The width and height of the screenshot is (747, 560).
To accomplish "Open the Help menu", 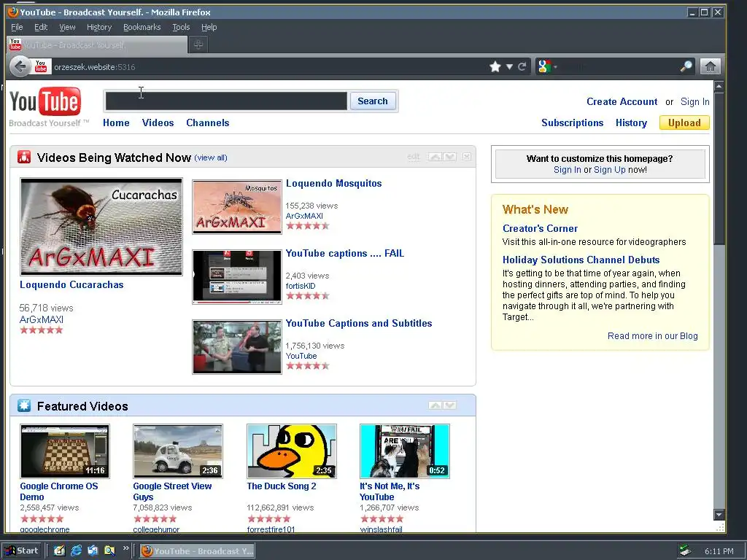I will click(x=209, y=27).
